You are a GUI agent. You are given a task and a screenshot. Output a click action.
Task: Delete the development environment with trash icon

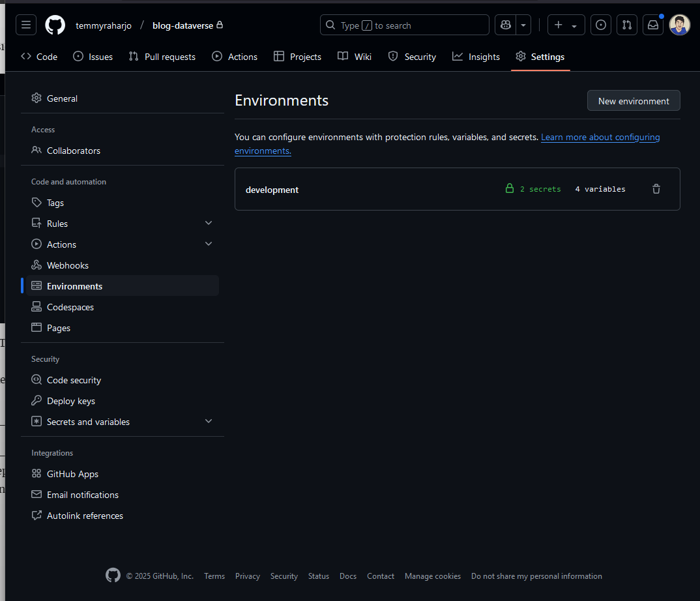coord(656,189)
